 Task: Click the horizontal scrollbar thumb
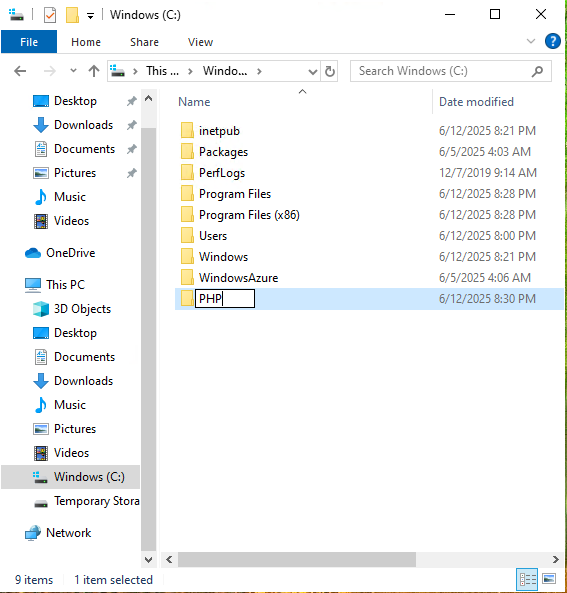[297, 559]
